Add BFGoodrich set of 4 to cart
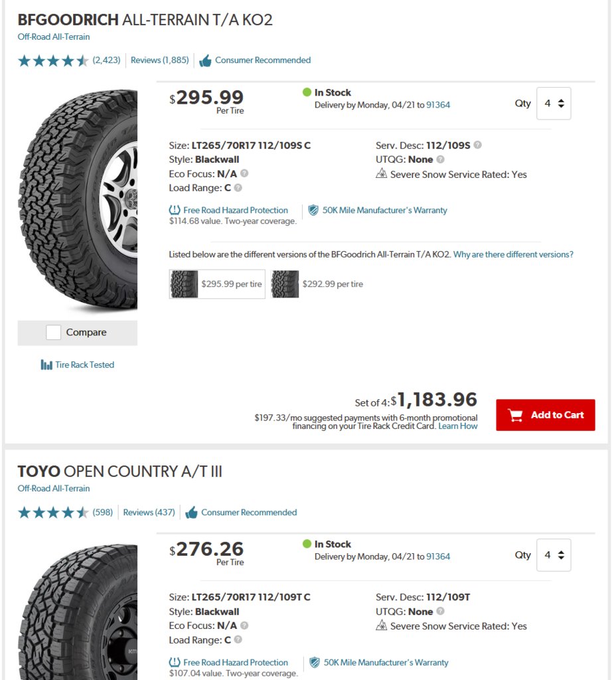 tap(546, 415)
